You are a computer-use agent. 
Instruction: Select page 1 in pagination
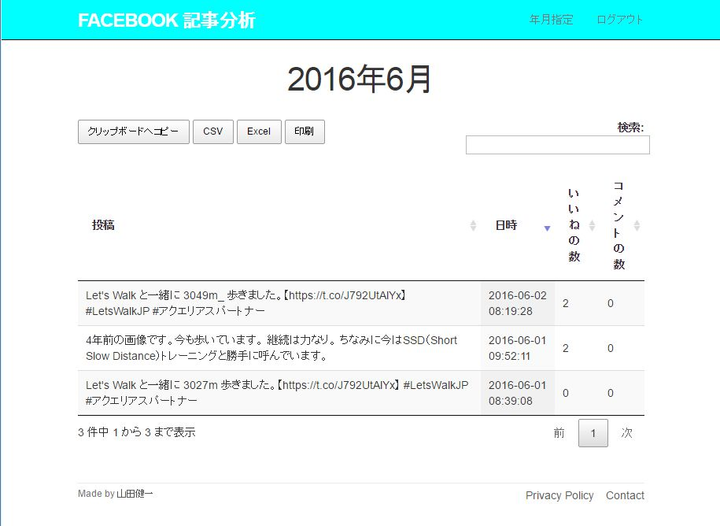(593, 433)
